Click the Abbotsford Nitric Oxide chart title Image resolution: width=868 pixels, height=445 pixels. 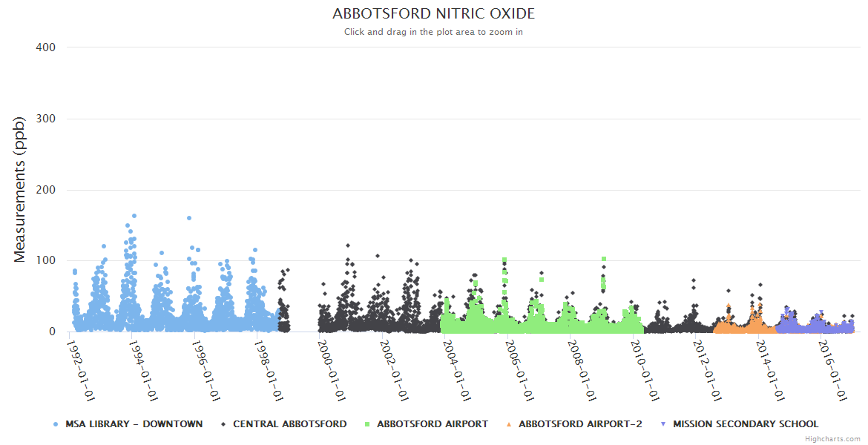tap(433, 14)
